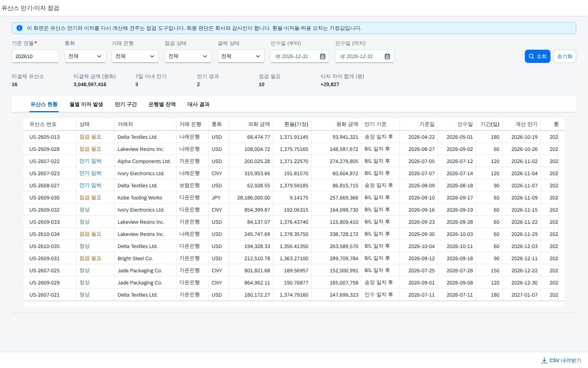
Task: Open the 인수일 (부터) calendar picker icon
Action: click(x=323, y=56)
